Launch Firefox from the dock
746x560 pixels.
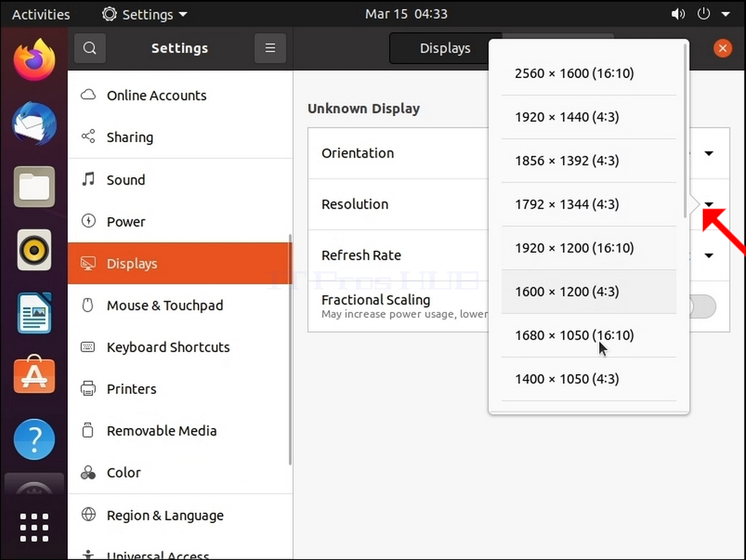pos(34,60)
